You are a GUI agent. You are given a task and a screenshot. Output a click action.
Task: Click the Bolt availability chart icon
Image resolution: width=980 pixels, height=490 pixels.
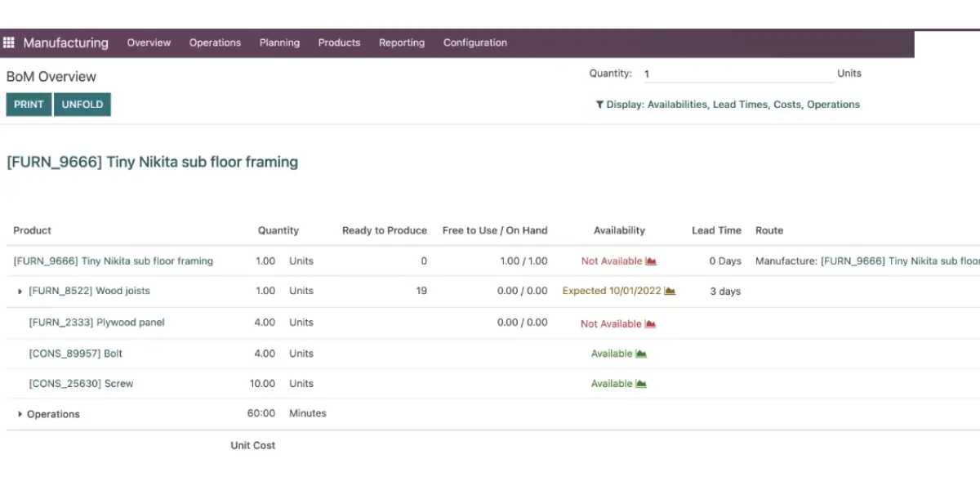[641, 354]
